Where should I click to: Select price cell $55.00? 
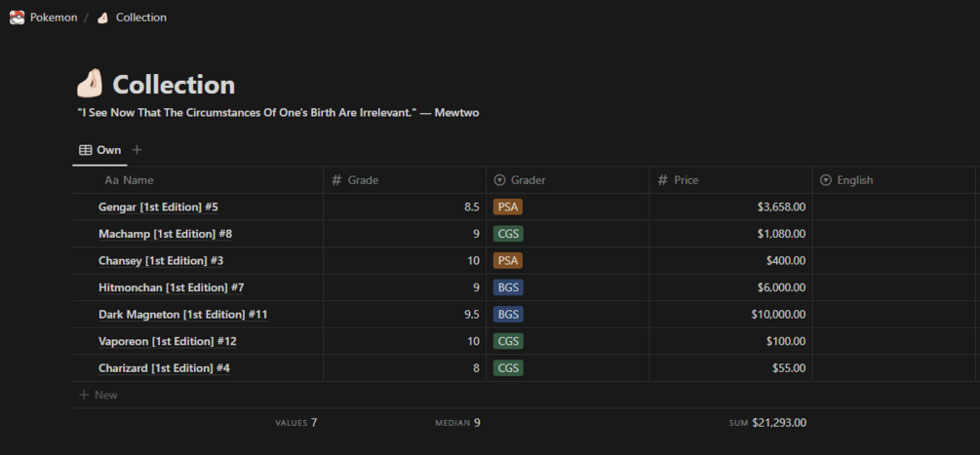pos(730,367)
